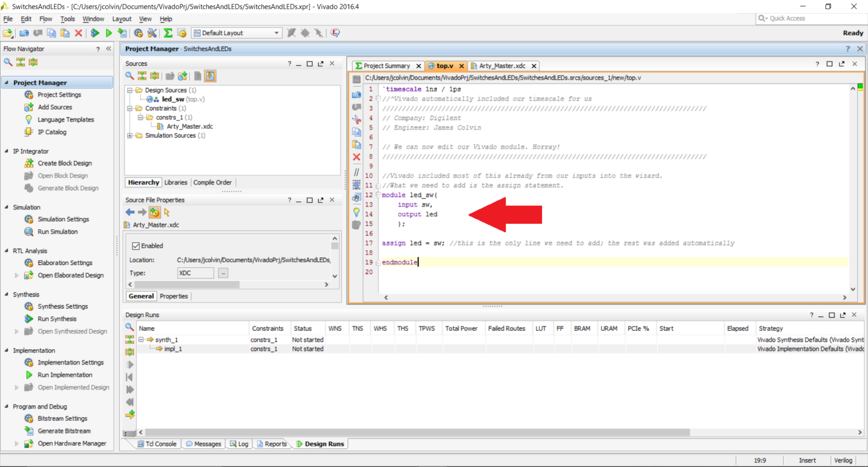868x467 pixels.
Task: Click the green Sigma Project Summary toolbar icon
Action: pos(168,33)
